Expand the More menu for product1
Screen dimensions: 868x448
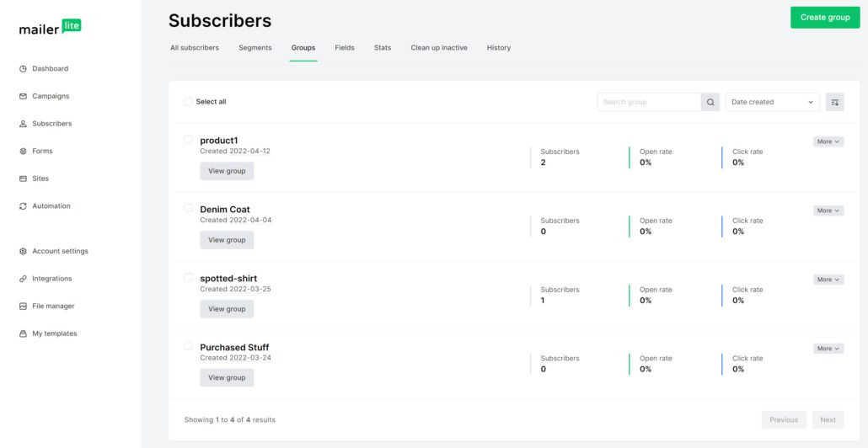click(828, 141)
